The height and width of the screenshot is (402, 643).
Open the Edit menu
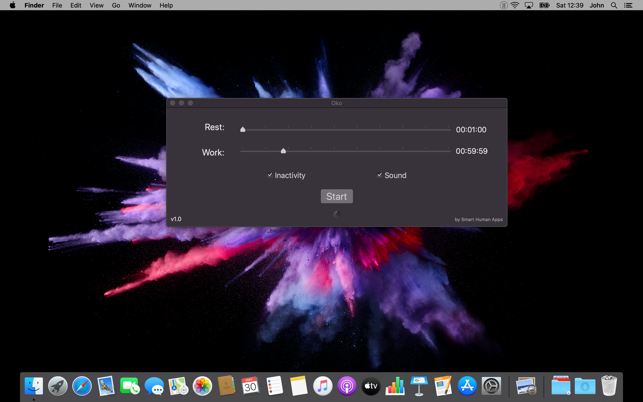pos(75,5)
